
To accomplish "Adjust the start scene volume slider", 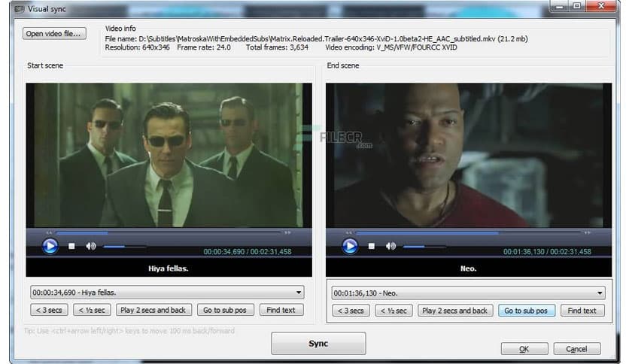I will click(x=124, y=246).
